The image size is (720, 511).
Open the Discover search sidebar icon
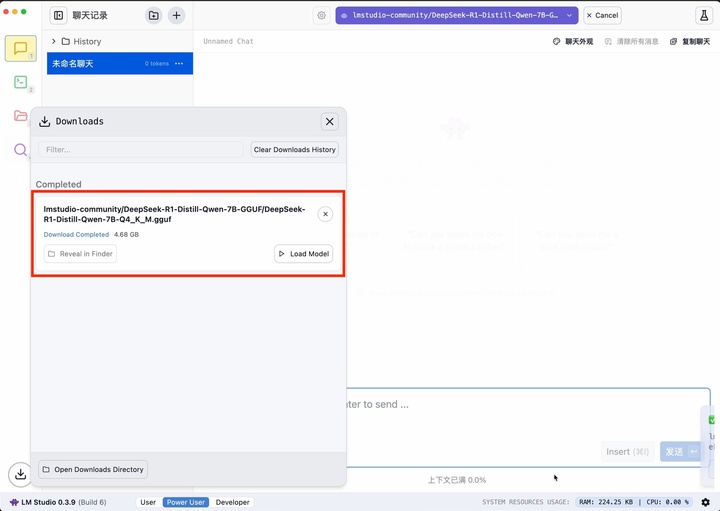tap(21, 149)
